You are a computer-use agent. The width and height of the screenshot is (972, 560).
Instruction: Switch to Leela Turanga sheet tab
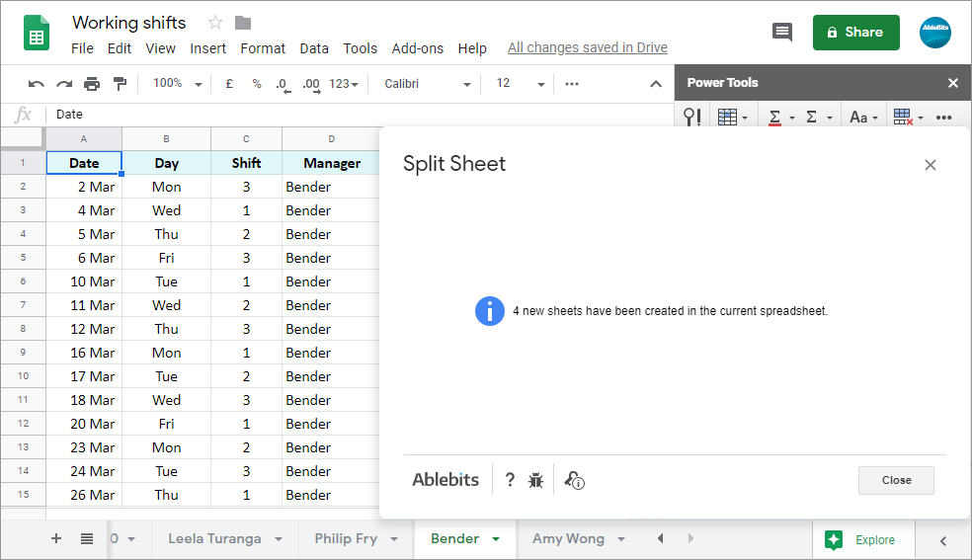click(x=214, y=539)
